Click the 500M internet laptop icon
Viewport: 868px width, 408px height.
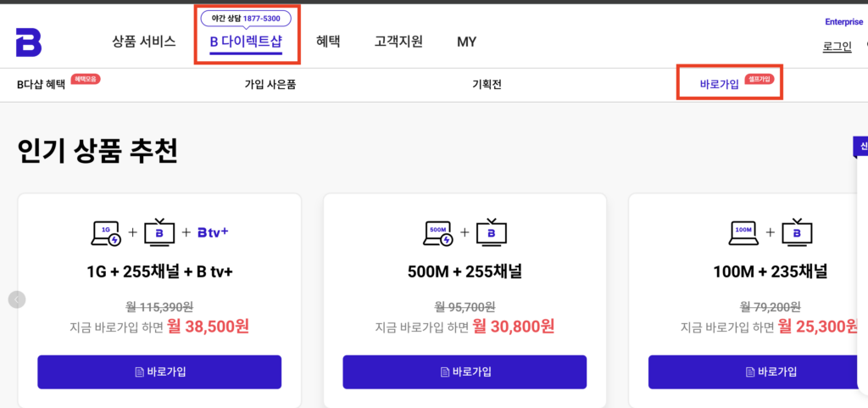[x=439, y=232]
